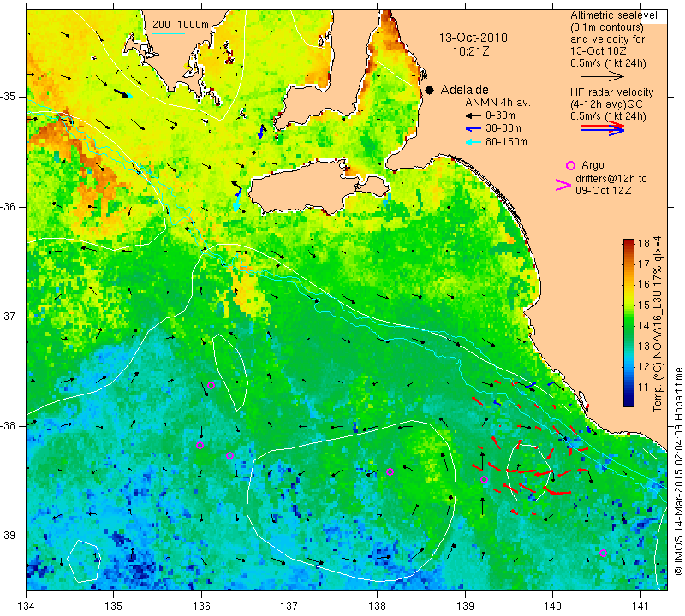Click the thick black mooring arrow near 135E 35S
This screenshot has height=616, width=685.
click(x=122, y=94)
